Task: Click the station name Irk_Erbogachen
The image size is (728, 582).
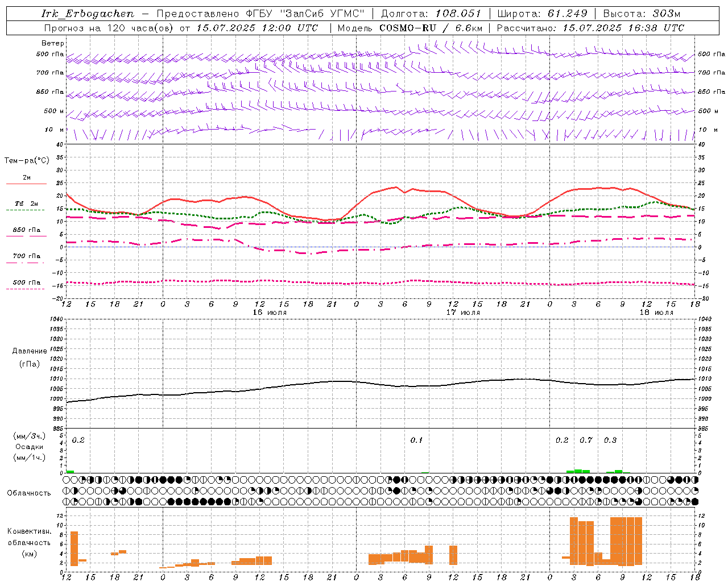Action: coord(88,14)
